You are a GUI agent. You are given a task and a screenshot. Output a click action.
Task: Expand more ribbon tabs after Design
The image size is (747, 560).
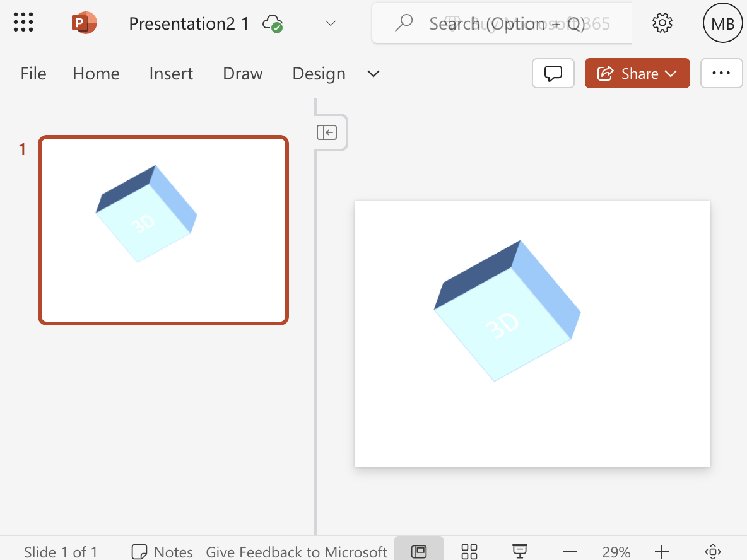coord(373,74)
